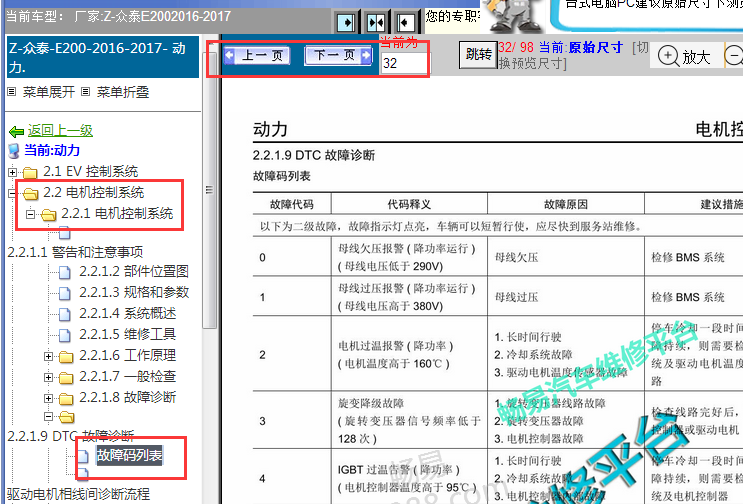Click folder icon beside 2.2.1.8 故障诊断

click(66, 398)
